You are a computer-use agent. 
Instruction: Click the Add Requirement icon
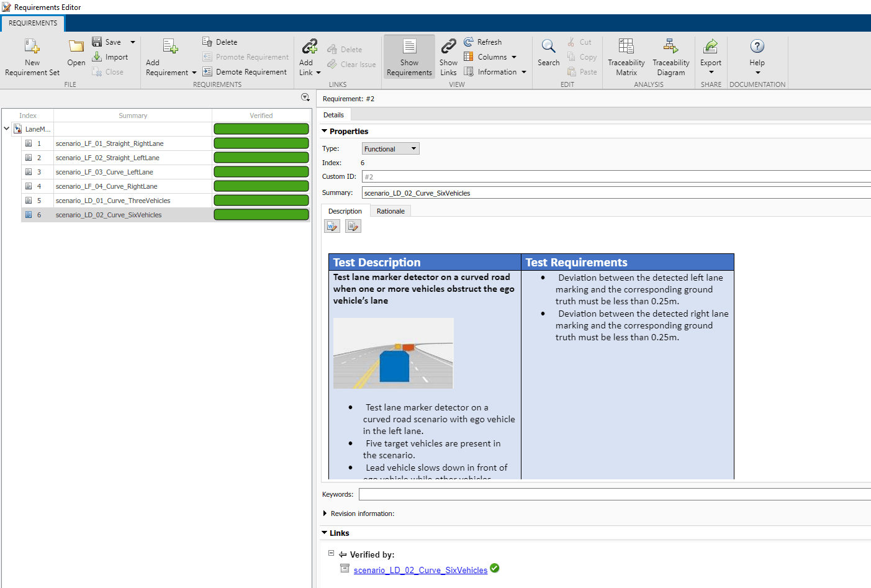click(169, 47)
